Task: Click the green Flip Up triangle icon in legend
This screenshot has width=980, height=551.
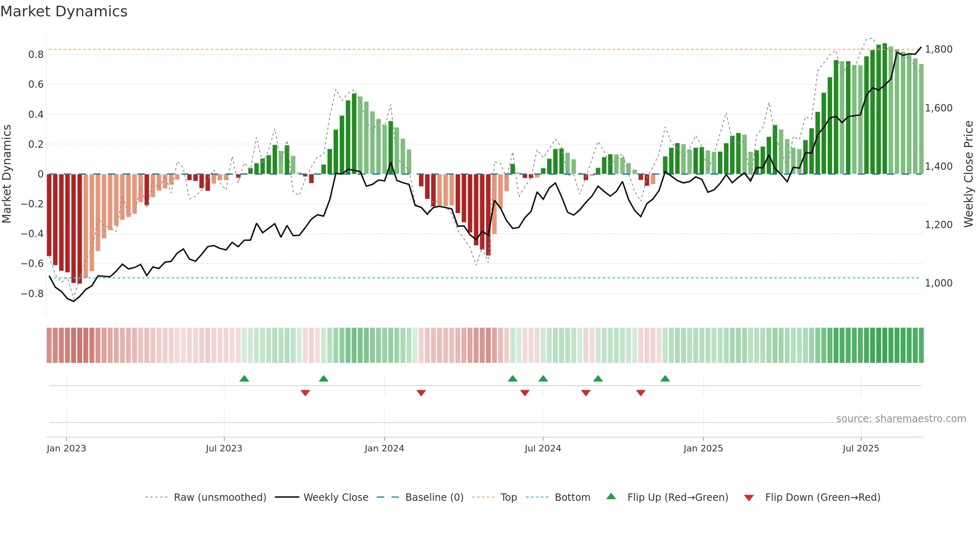Action: (x=611, y=496)
